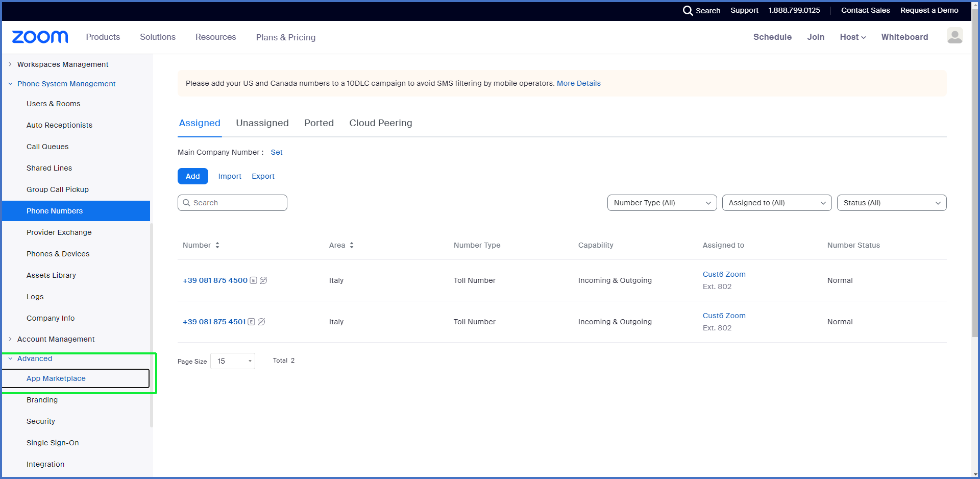Open Plans & Pricing page
Image resolution: width=980 pixels, height=479 pixels.
(x=286, y=37)
